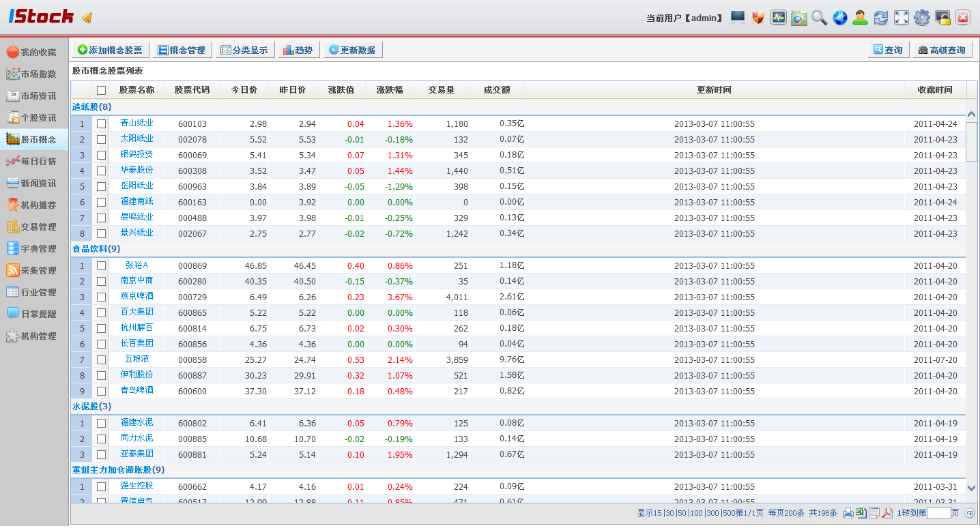Open 我的收藏 in the sidebar
The height and width of the screenshot is (528, 980).
[x=34, y=53]
